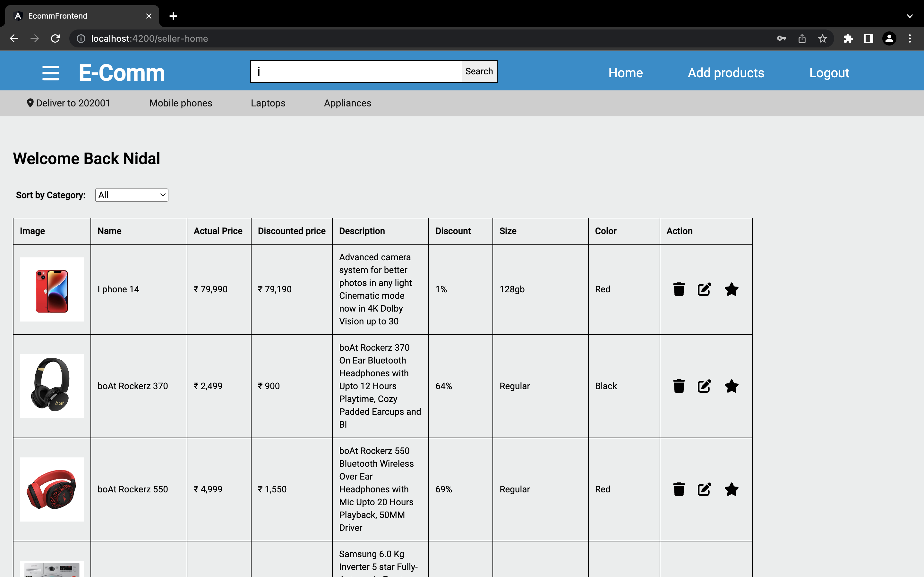The width and height of the screenshot is (924, 577).
Task: Delete the boAt Rockerz 370 product
Action: (679, 386)
